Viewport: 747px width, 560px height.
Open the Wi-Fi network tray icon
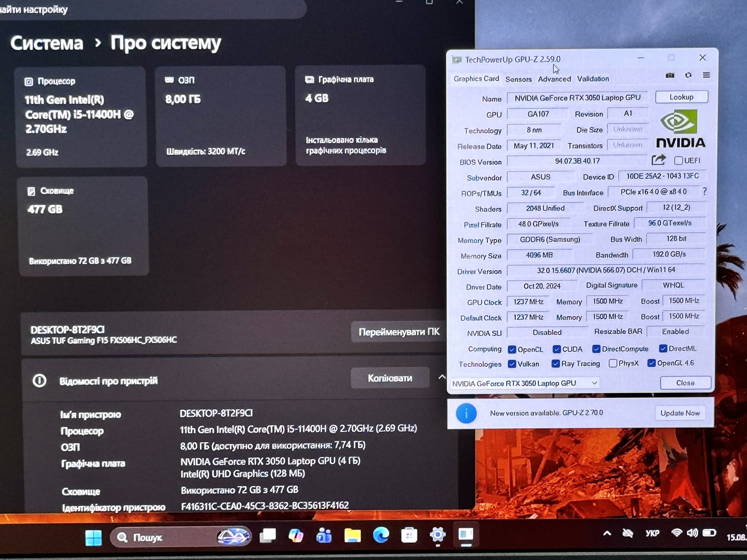(676, 533)
